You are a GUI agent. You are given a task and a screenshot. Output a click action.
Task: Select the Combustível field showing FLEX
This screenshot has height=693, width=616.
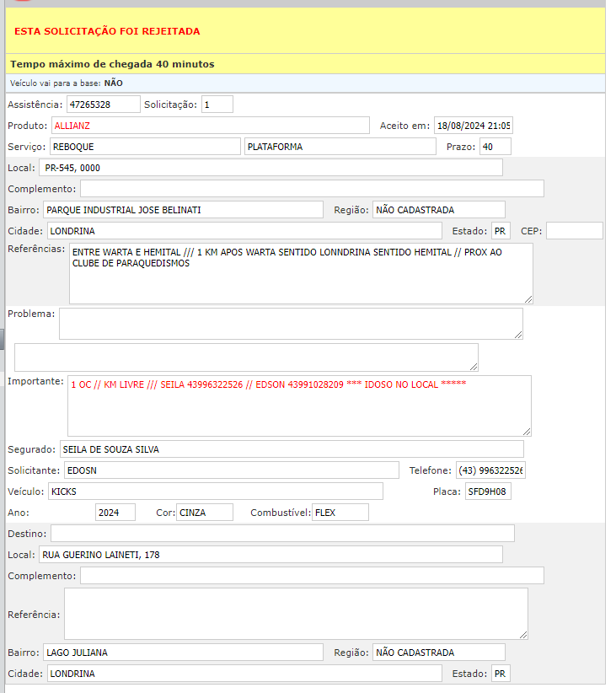click(340, 513)
